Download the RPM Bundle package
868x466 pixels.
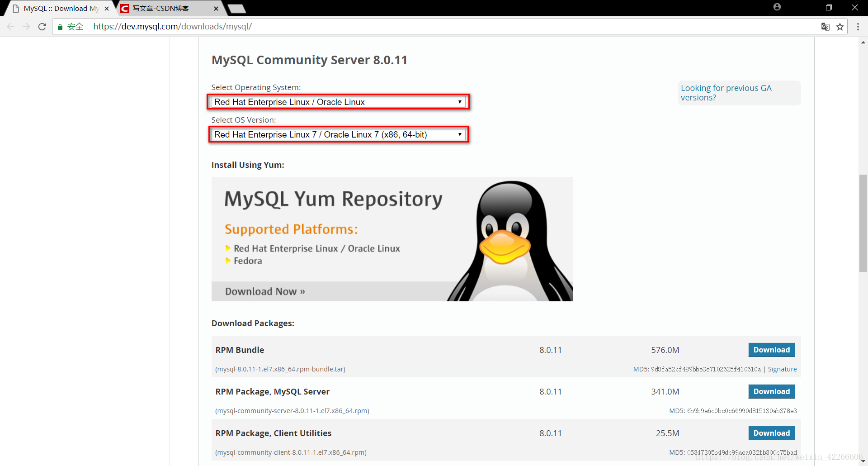(x=772, y=350)
